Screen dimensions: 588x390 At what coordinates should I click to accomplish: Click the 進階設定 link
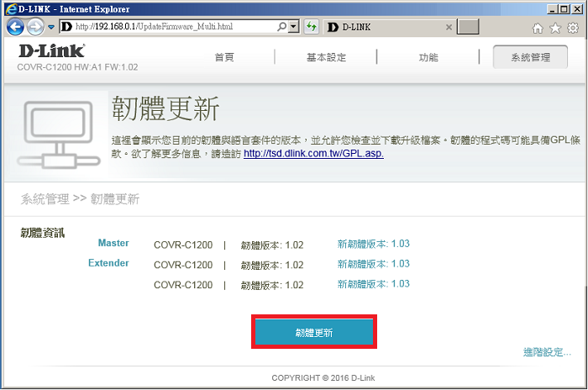(546, 352)
